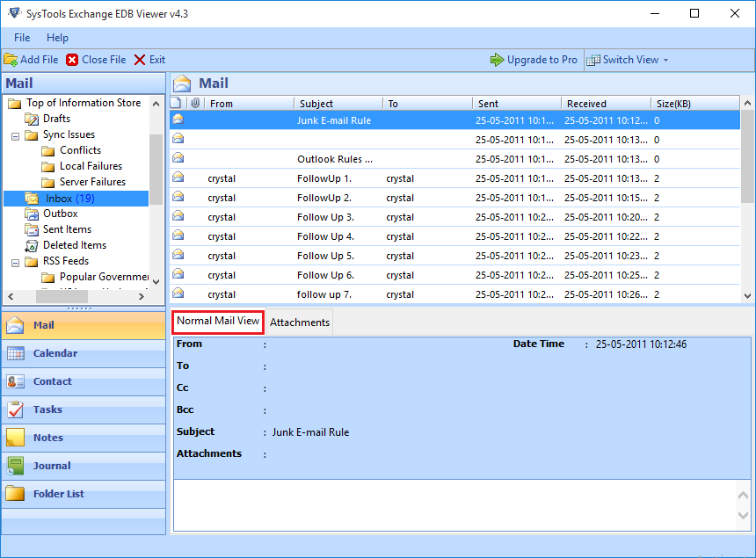
Task: Click folder tree scroll down arrow
Action: (x=156, y=281)
